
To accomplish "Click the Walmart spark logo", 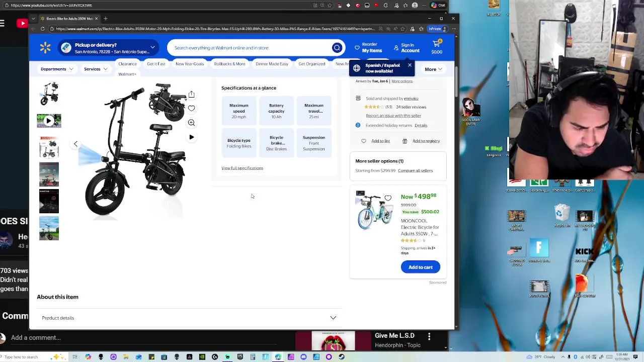I will point(45,48).
